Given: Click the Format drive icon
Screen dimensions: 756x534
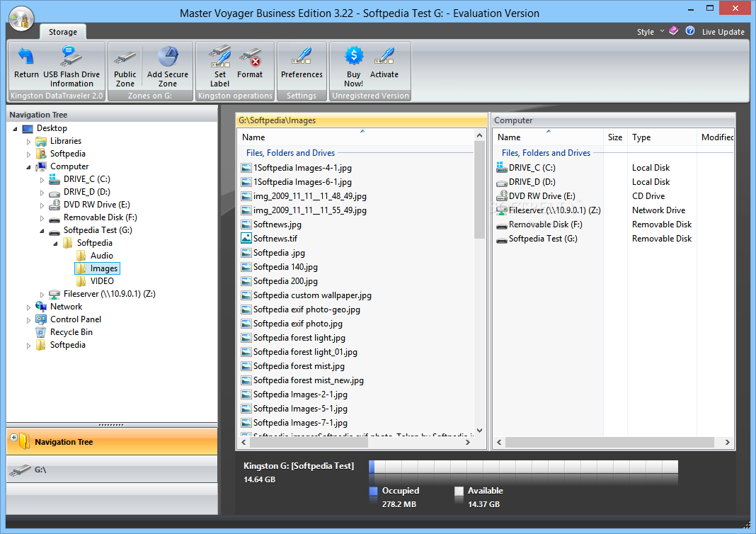Looking at the screenshot, I should click(250, 63).
